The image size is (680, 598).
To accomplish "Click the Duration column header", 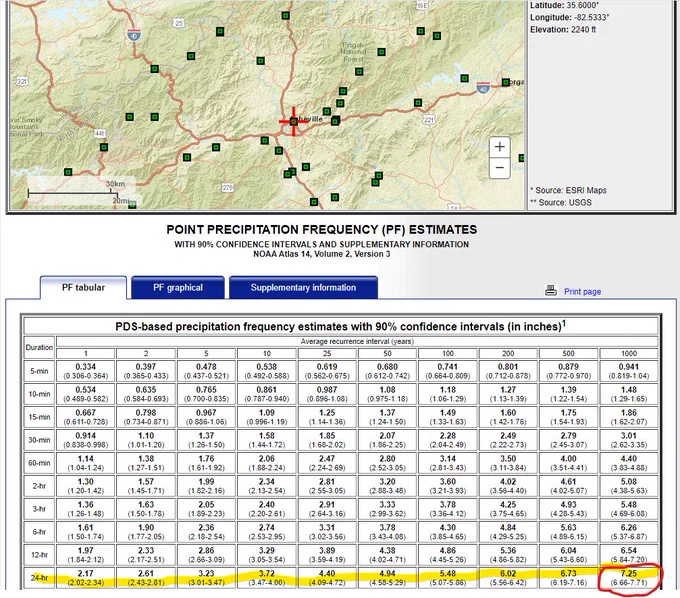I will pos(39,347).
